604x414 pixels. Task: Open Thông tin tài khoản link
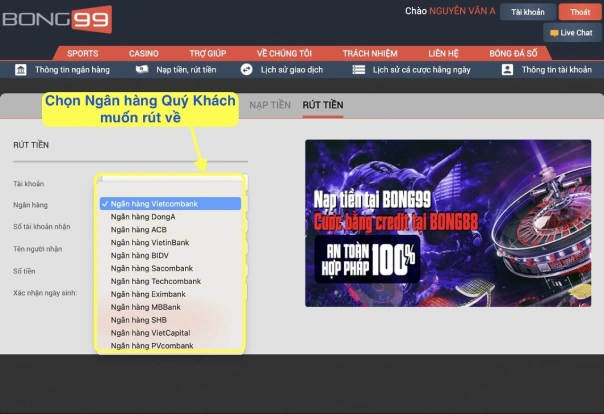(x=557, y=70)
